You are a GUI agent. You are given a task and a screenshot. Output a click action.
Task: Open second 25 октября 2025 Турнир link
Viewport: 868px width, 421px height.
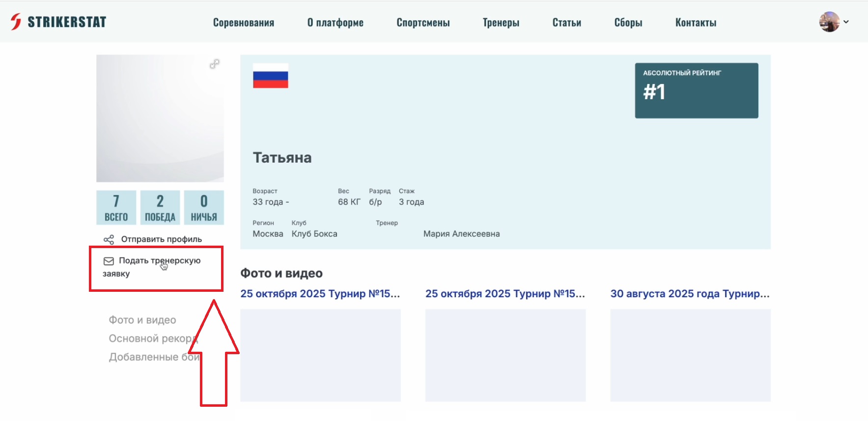point(505,294)
